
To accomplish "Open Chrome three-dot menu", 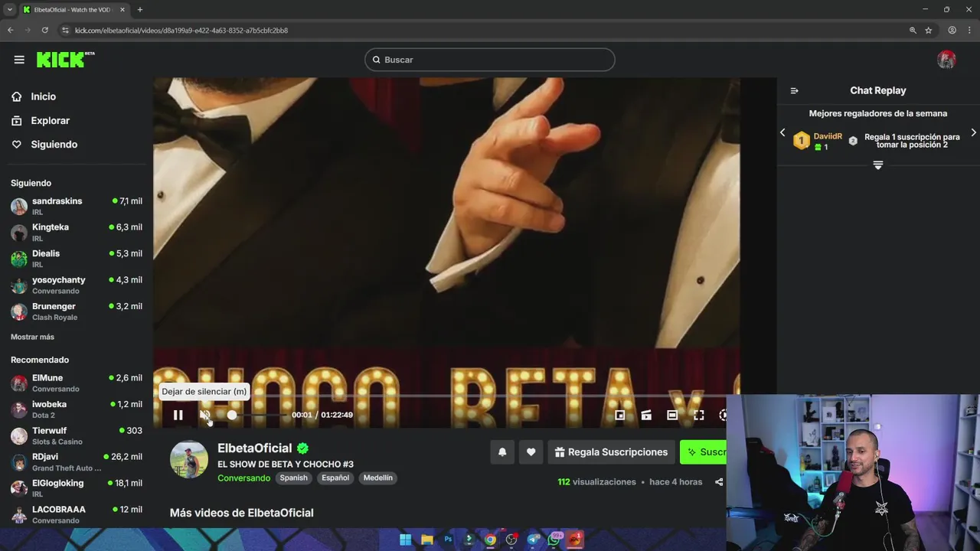I will tap(969, 31).
